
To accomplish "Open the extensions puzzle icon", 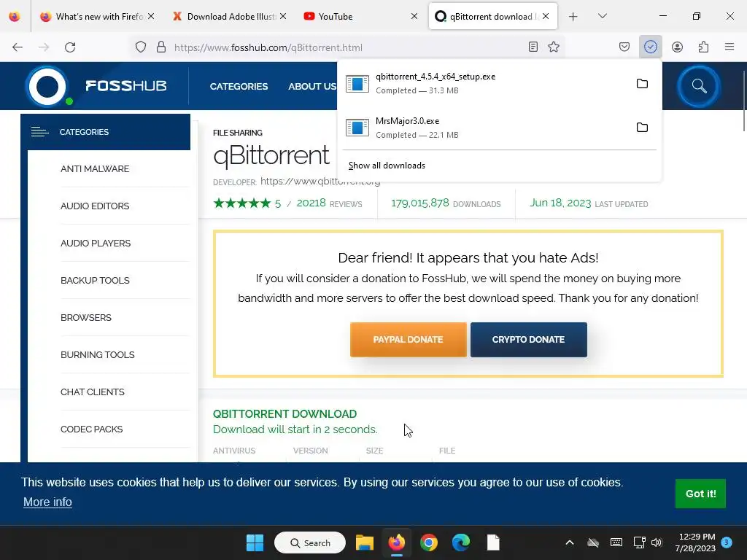I will coord(703,47).
